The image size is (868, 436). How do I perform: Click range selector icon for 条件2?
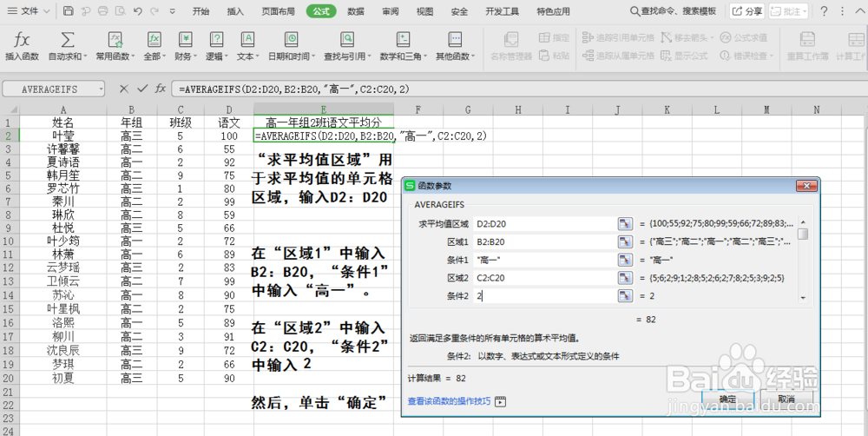625,296
